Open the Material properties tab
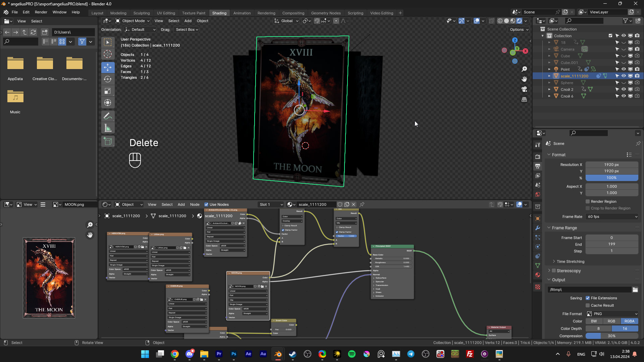Viewport: 644px width, 362px height. click(538, 275)
